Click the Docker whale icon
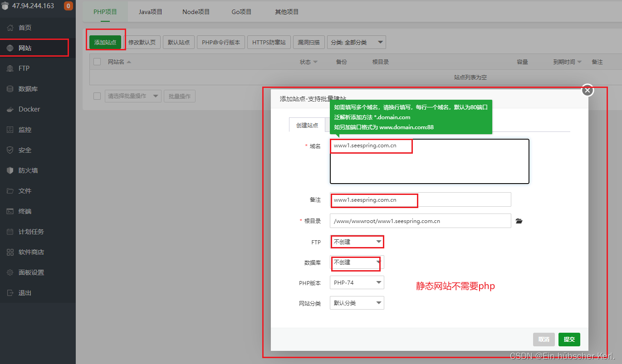The width and height of the screenshot is (622, 364). tap(10, 109)
